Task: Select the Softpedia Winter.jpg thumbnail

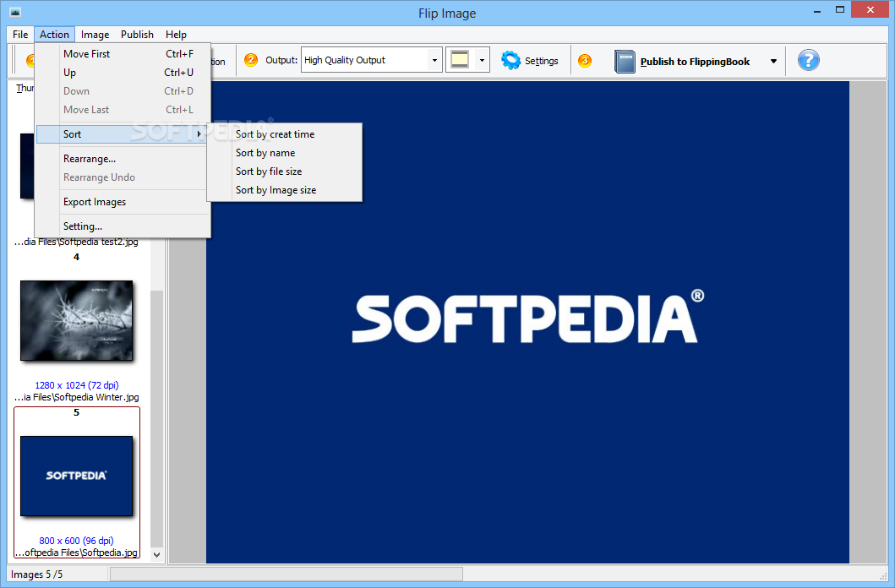Action: [x=77, y=320]
